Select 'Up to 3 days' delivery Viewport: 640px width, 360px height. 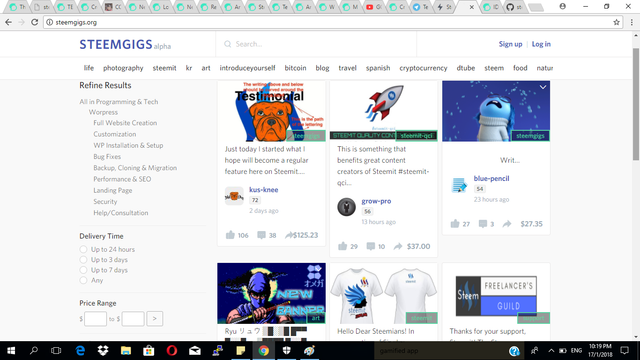point(83,260)
